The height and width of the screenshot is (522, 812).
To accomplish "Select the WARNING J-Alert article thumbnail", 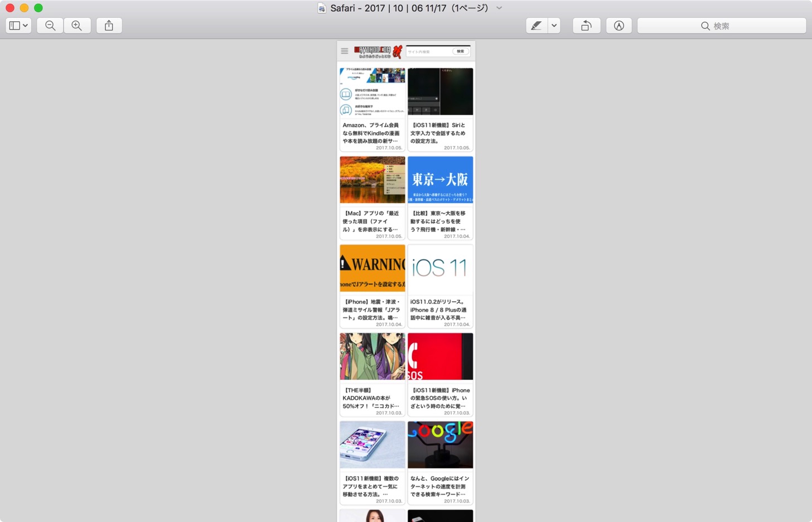I will pyautogui.click(x=373, y=268).
